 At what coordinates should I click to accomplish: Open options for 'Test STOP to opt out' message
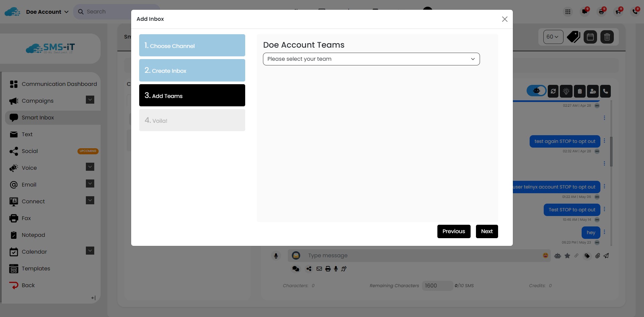pos(604,209)
